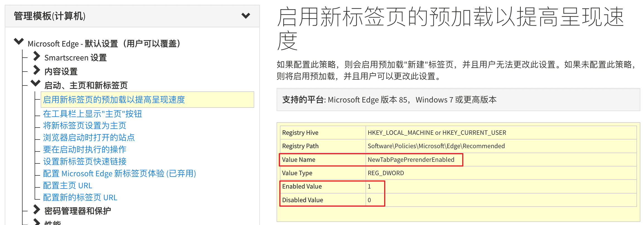This screenshot has width=644, height=225.
Task: Open 在工具栏上显示"主页"按钮 policy
Action: pyautogui.click(x=93, y=114)
